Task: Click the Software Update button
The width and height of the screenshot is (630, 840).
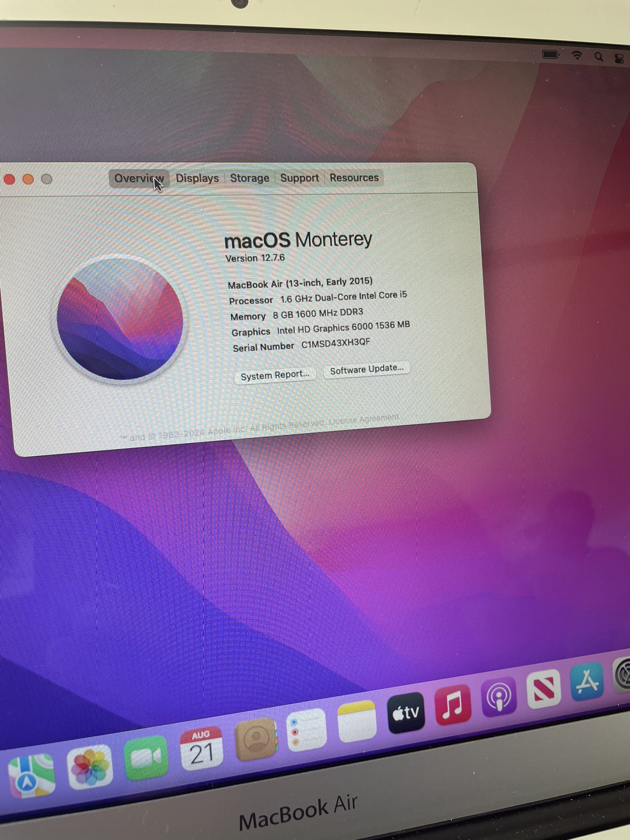Action: pos(367,370)
